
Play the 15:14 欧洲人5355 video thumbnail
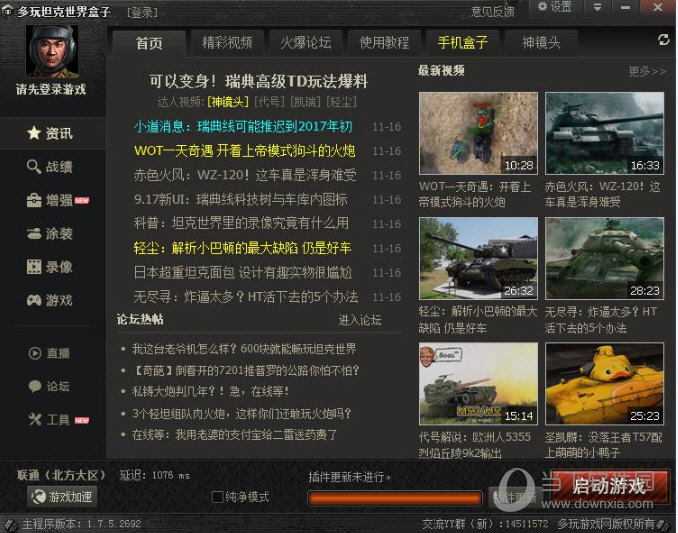coord(478,384)
